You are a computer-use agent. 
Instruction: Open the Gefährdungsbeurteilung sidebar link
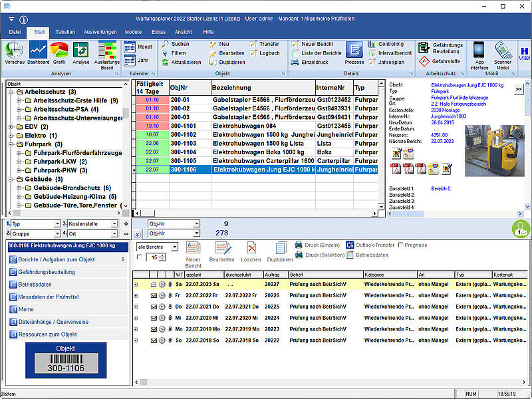[x=67, y=272]
